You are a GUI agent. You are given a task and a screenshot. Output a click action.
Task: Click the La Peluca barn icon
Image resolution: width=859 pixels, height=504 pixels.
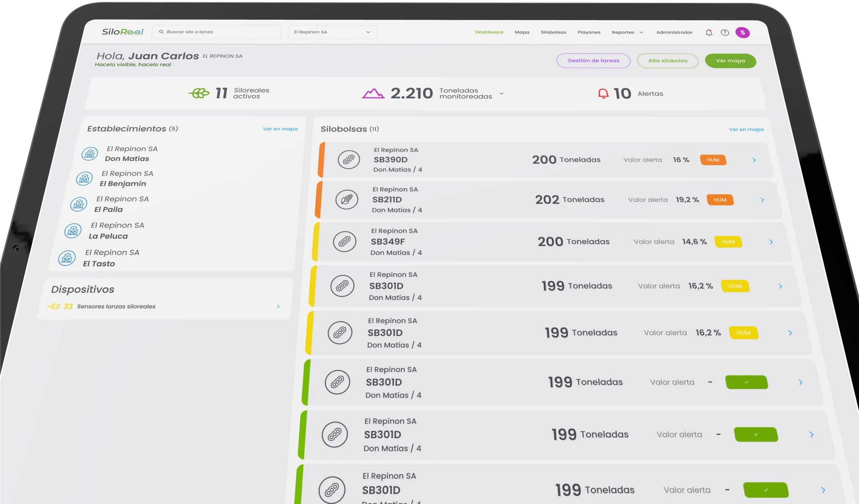pos(73,231)
